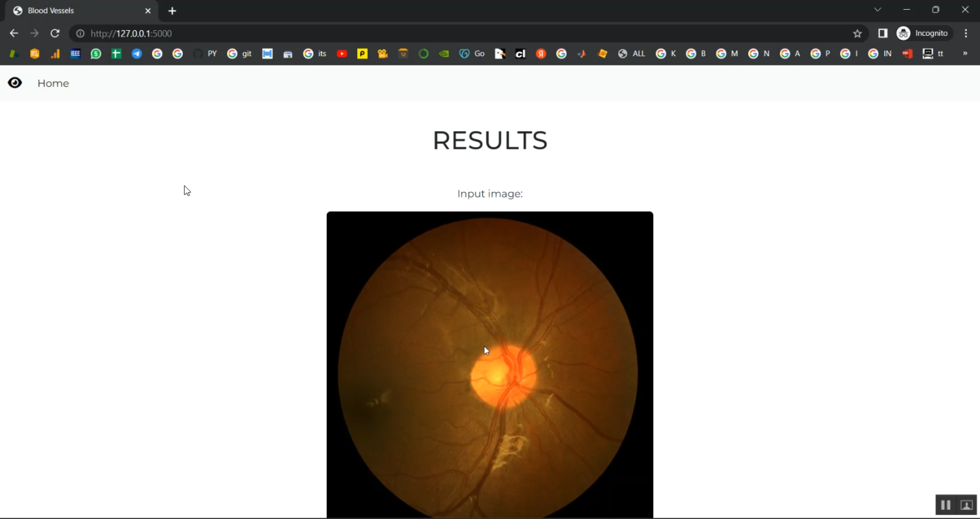Toggle the browser side panel
Image resolution: width=980 pixels, height=519 pixels.
pyautogui.click(x=883, y=33)
